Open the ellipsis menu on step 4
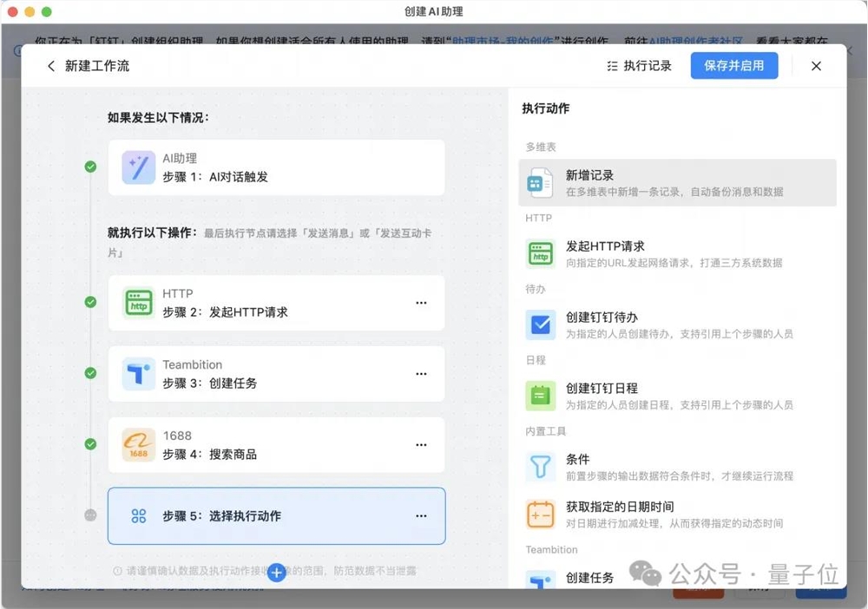868x609 pixels. 421,444
